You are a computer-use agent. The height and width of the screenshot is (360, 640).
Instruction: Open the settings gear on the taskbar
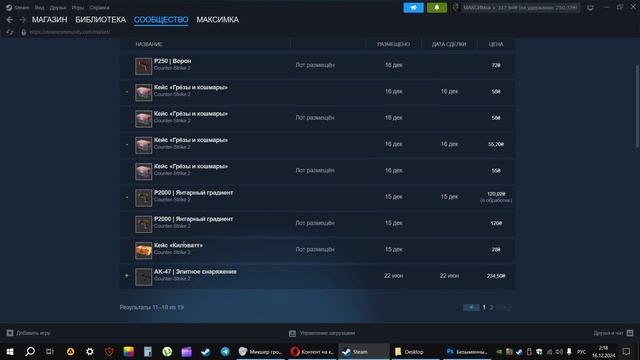pyautogui.click(x=90, y=351)
